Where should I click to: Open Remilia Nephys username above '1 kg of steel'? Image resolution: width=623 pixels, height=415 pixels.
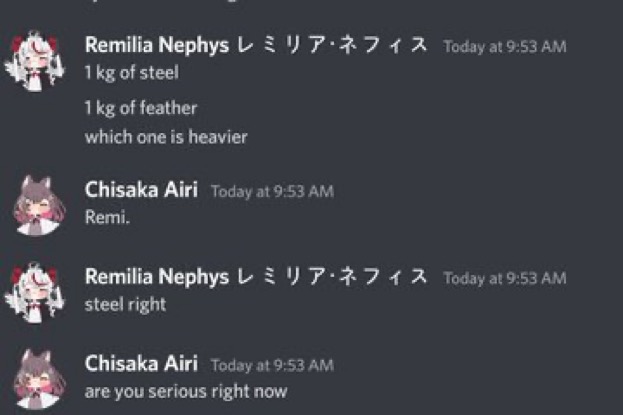point(157,45)
